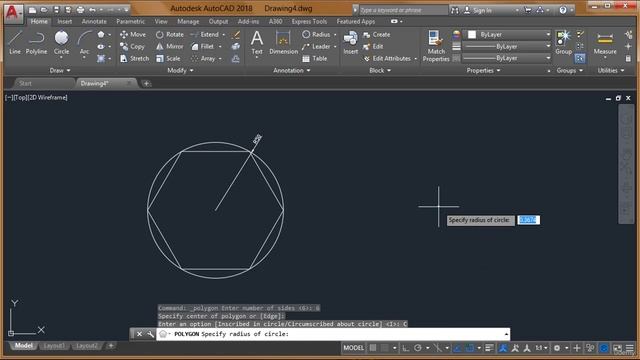Toggle hardware acceleration blue icon
The height and width of the screenshot is (360, 640).
tap(604, 348)
